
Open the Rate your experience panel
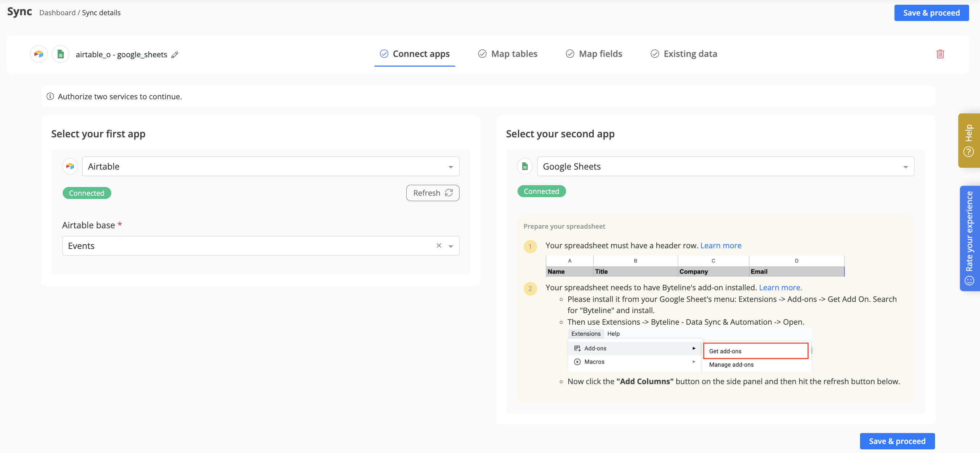coord(969,238)
